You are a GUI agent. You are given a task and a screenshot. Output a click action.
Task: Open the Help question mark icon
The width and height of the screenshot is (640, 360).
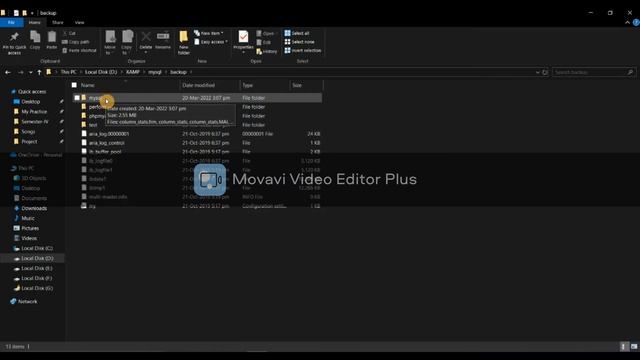pos(636,22)
